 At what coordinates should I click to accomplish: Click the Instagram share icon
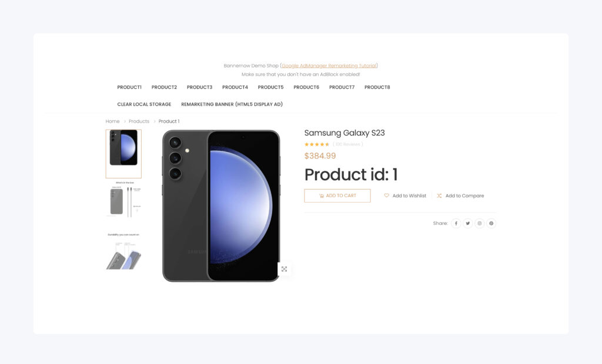pyautogui.click(x=480, y=223)
